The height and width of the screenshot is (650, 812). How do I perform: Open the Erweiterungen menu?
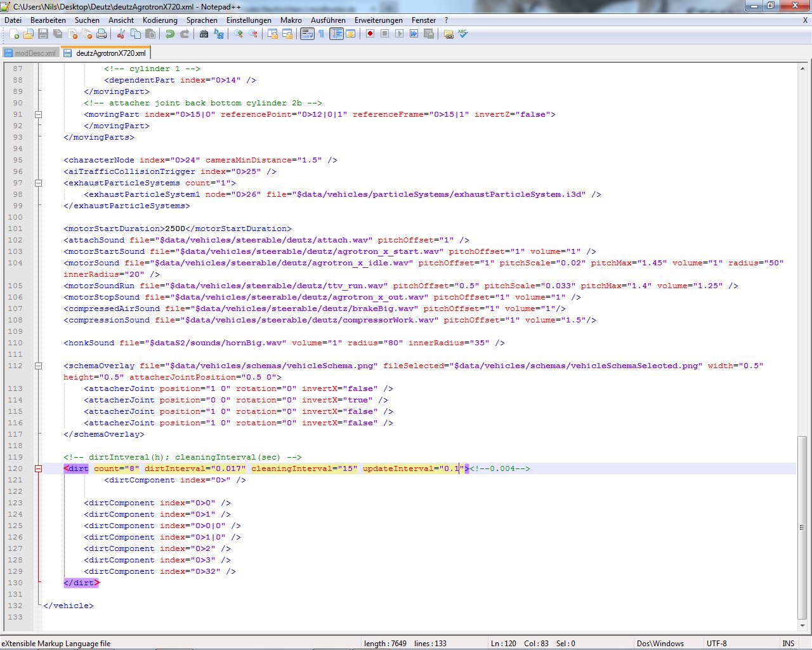[379, 20]
